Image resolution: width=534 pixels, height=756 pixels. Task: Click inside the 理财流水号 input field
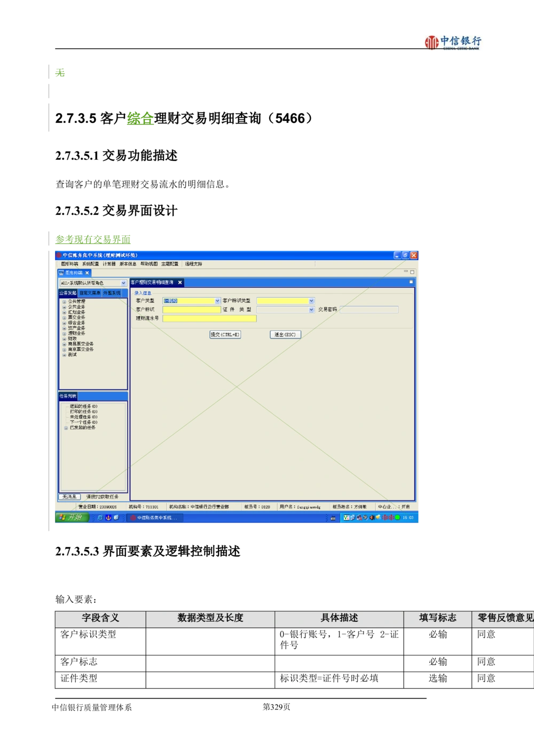tap(210, 318)
